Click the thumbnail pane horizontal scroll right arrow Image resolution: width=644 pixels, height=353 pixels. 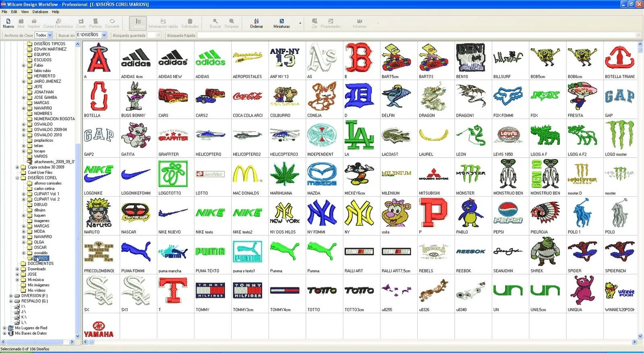click(x=634, y=342)
